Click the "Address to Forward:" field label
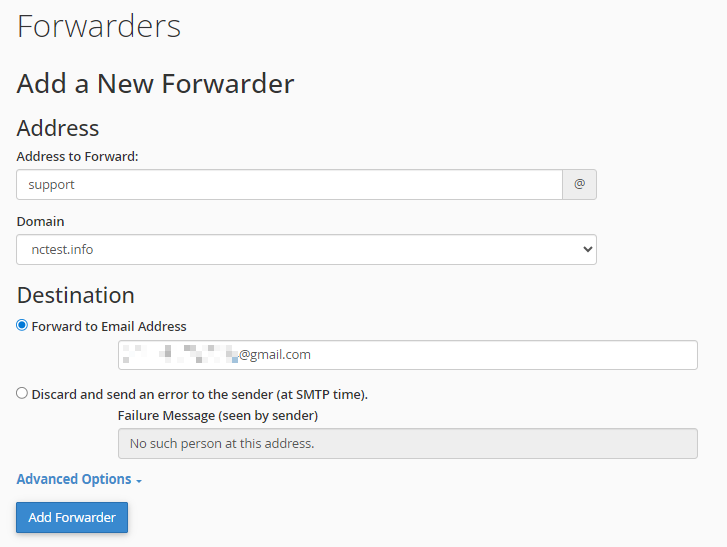 [77, 157]
